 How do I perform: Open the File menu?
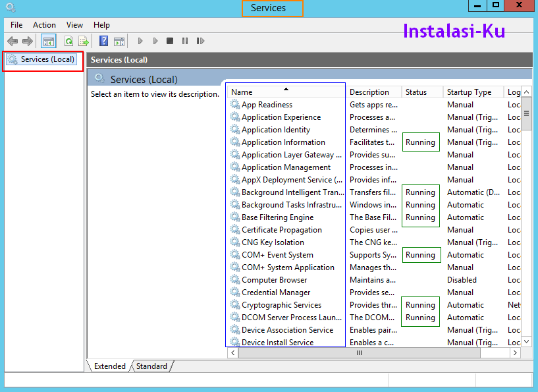pyautogui.click(x=16, y=25)
